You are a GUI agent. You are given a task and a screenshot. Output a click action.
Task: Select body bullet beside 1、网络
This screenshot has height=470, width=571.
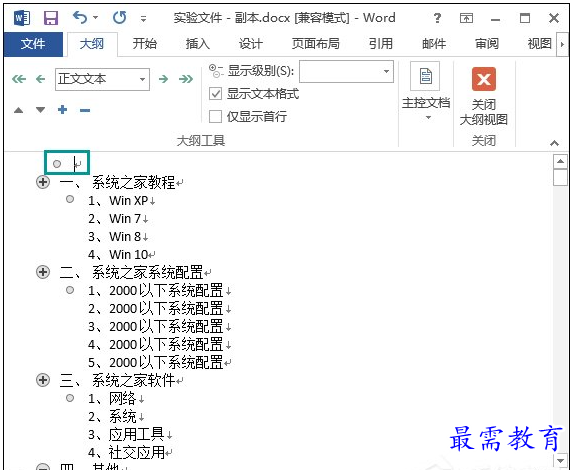[70, 398]
